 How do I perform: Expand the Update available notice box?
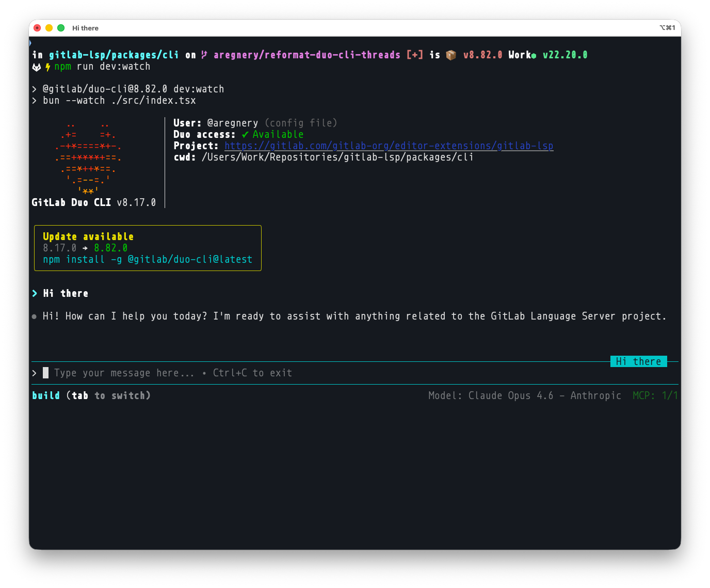[x=148, y=248]
